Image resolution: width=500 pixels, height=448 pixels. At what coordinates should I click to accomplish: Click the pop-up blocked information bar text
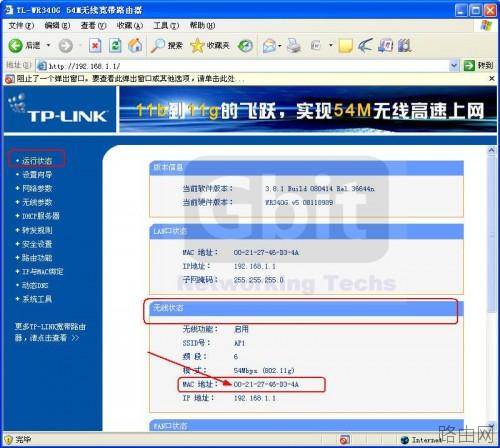pyautogui.click(x=130, y=79)
